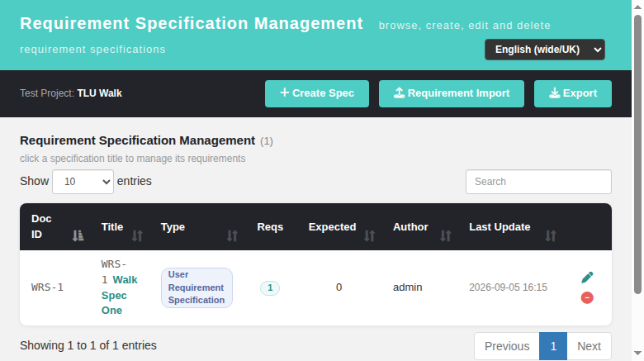This screenshot has width=644, height=361.
Task: Click the Export button
Action: pyautogui.click(x=572, y=93)
